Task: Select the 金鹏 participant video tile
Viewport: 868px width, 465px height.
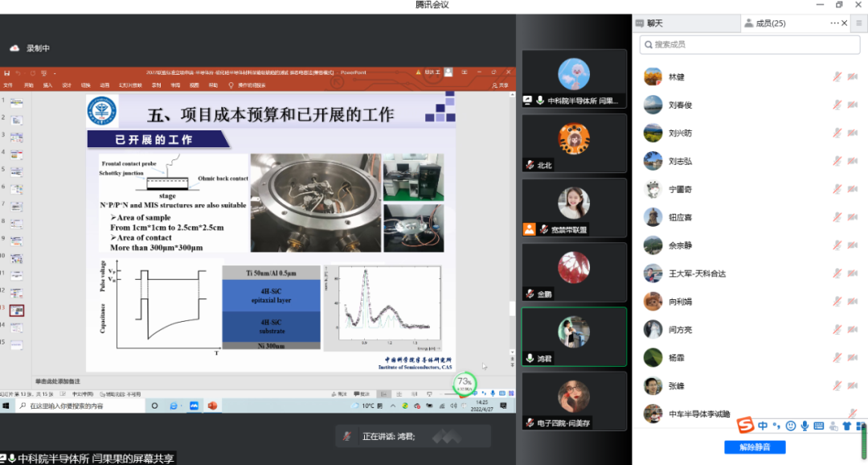Action: (574, 272)
